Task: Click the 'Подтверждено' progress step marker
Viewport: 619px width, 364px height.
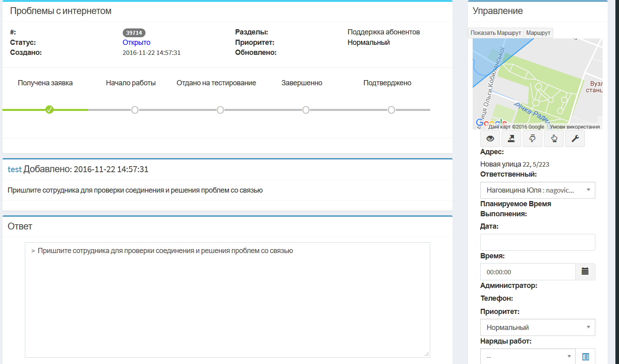Action: [x=391, y=110]
